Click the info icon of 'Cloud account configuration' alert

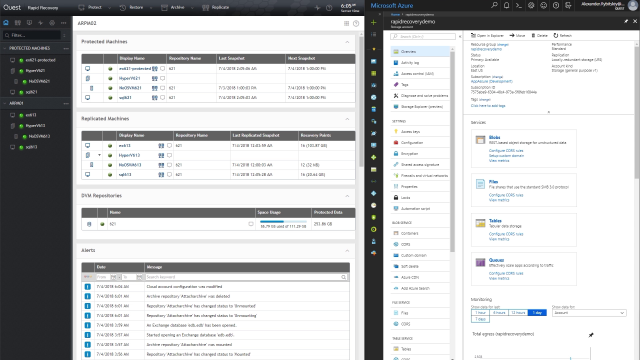87,287
